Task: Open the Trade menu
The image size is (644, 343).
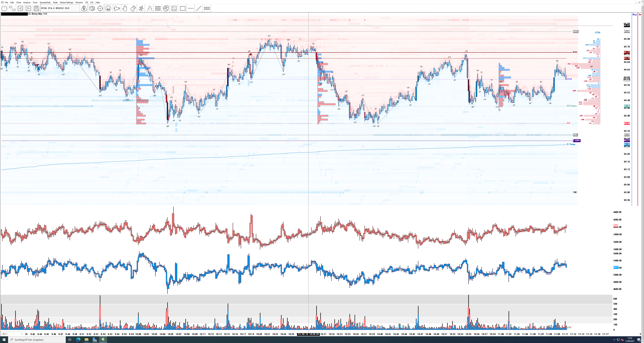Action: pos(55,3)
